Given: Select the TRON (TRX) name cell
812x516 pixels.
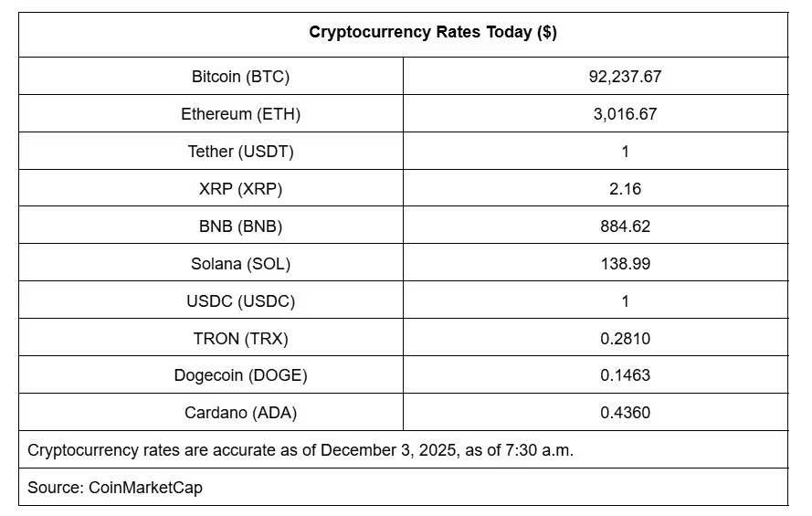Looking at the screenshot, I should (240, 339).
